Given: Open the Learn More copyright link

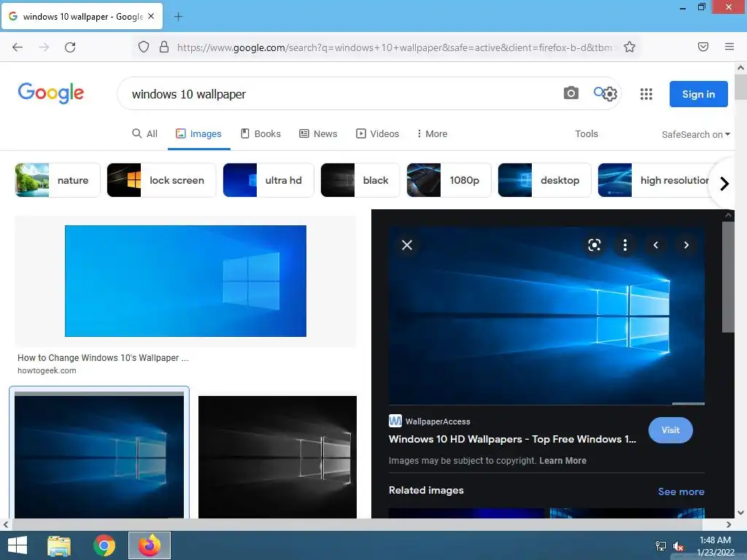Looking at the screenshot, I should coord(562,461).
